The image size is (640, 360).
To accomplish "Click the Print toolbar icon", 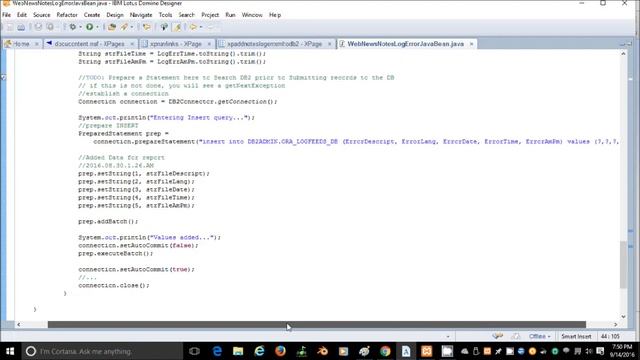I will [x=21, y=27].
